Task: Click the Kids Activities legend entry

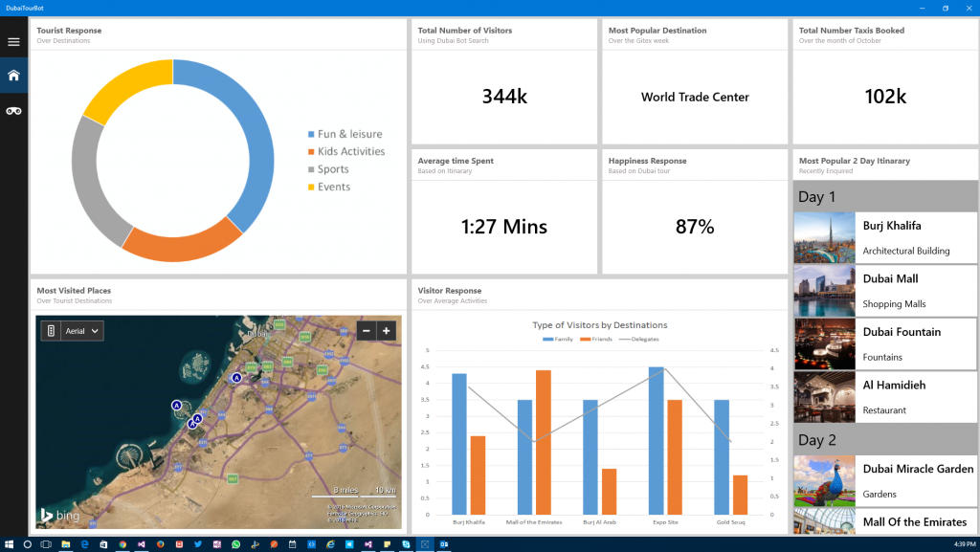Action: click(350, 151)
